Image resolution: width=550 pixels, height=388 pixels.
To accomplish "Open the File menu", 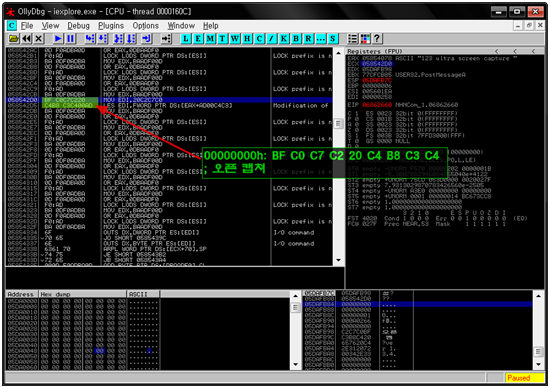I will point(27,26).
